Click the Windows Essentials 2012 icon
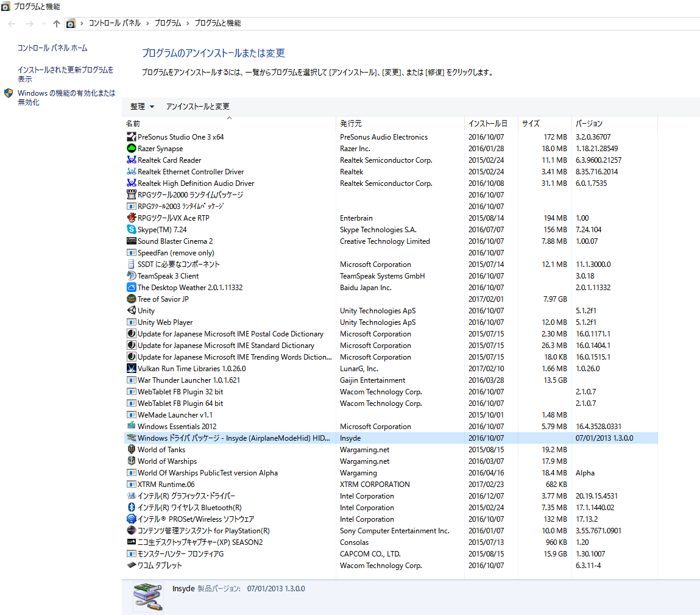The height and width of the screenshot is (615, 700). click(x=131, y=426)
